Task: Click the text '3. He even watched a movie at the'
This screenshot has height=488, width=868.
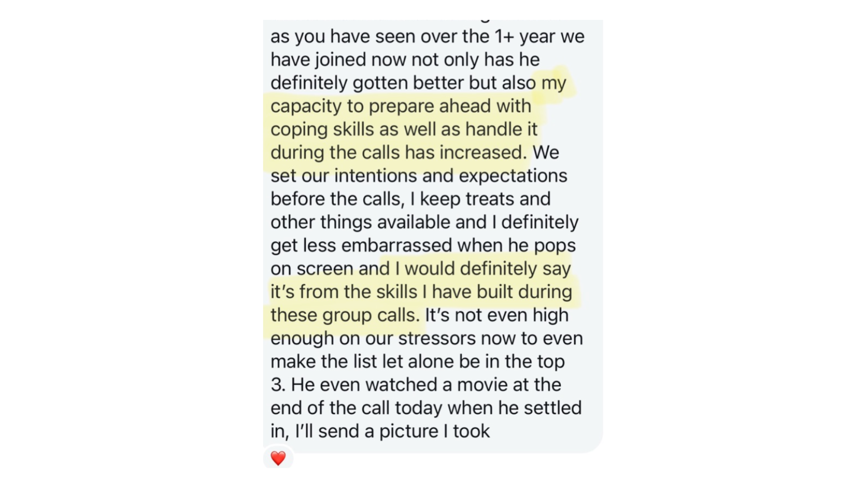Action: [416, 385]
